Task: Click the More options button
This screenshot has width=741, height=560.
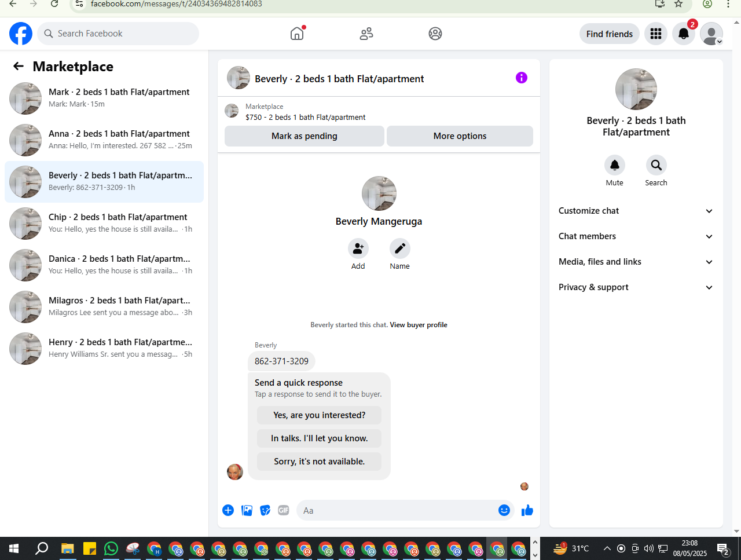Action: [x=460, y=136]
